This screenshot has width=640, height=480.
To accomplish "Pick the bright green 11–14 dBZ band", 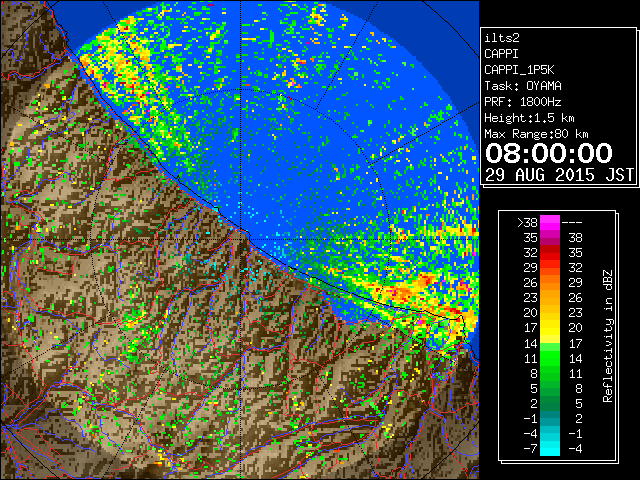I will [x=550, y=358].
